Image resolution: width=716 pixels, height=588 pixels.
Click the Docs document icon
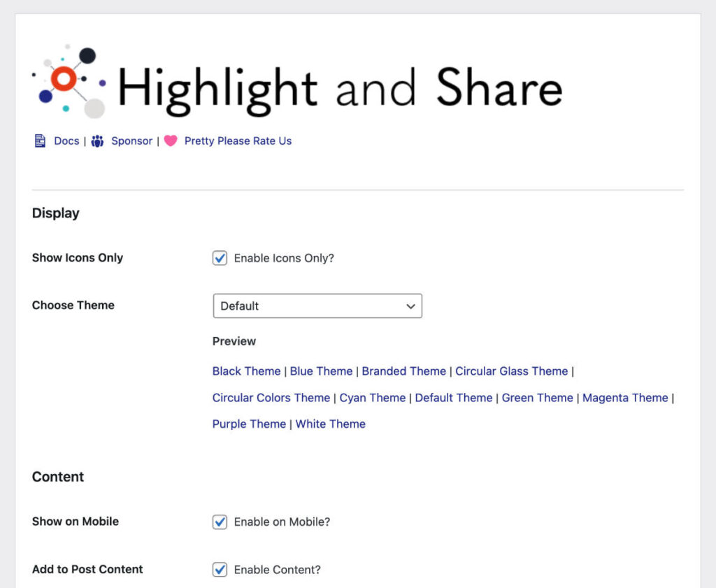pyautogui.click(x=40, y=141)
